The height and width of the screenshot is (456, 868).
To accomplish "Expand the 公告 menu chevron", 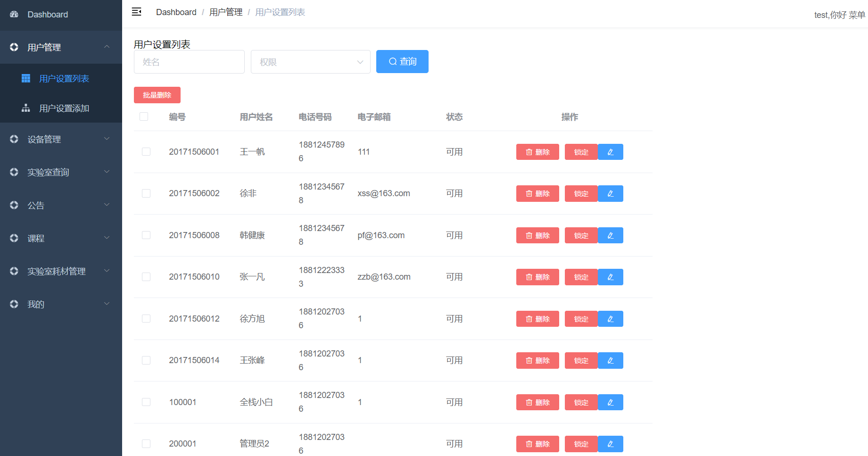I will coord(107,205).
